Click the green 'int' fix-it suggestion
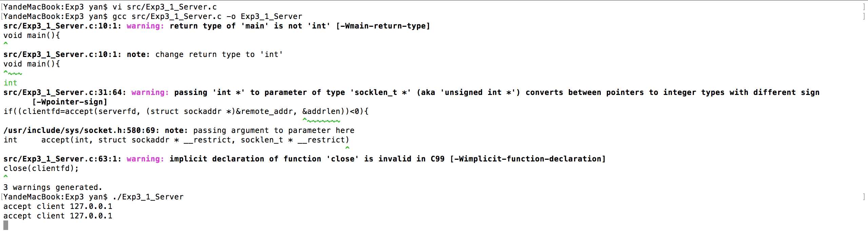This screenshot has height=232, width=868. tap(10, 83)
